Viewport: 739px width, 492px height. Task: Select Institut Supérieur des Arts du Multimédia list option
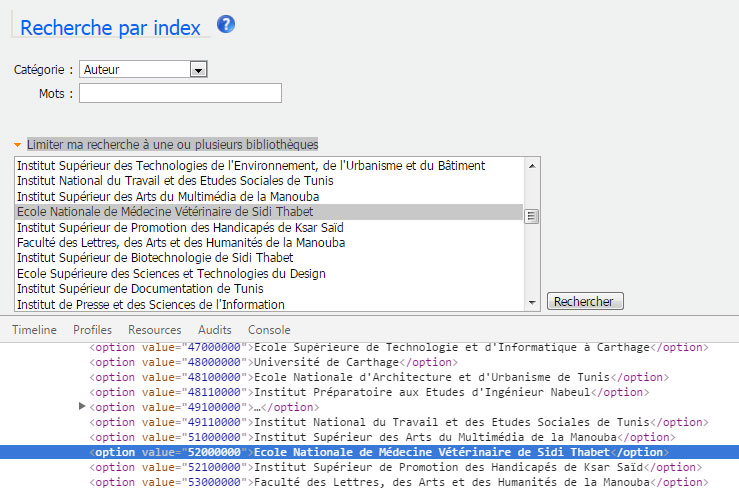(x=269, y=197)
